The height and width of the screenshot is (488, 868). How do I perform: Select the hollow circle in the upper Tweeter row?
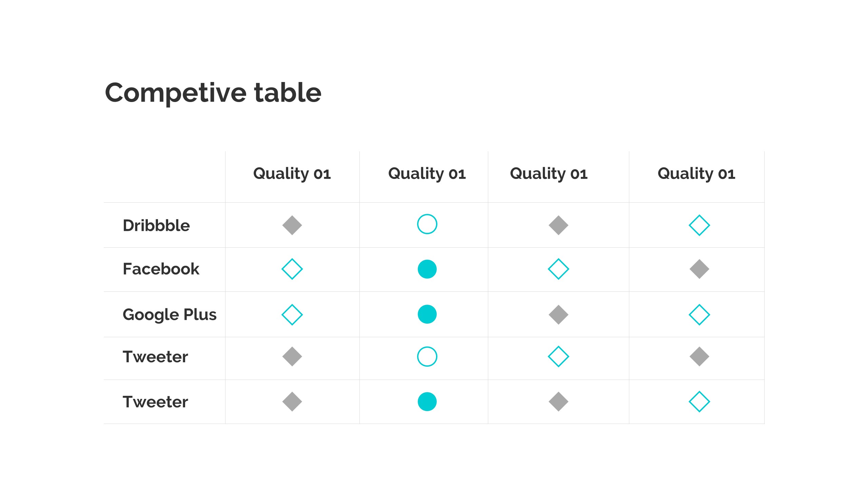click(427, 357)
